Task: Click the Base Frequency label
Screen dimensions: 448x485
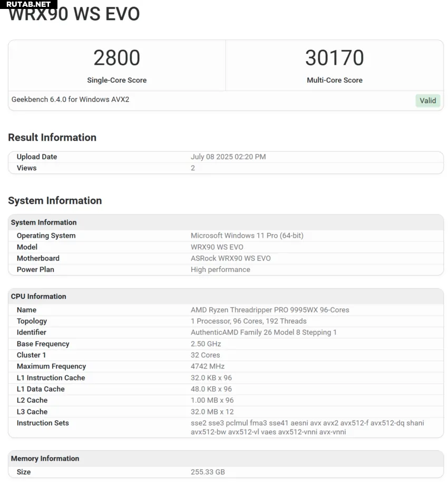Action: 43,344
